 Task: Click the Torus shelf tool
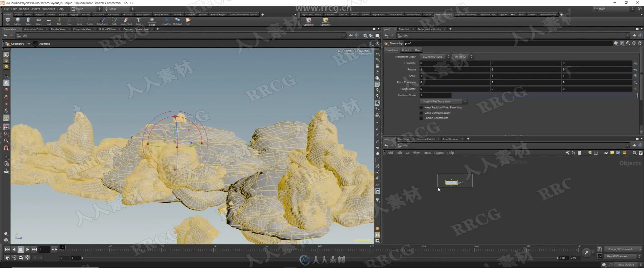pos(39,21)
